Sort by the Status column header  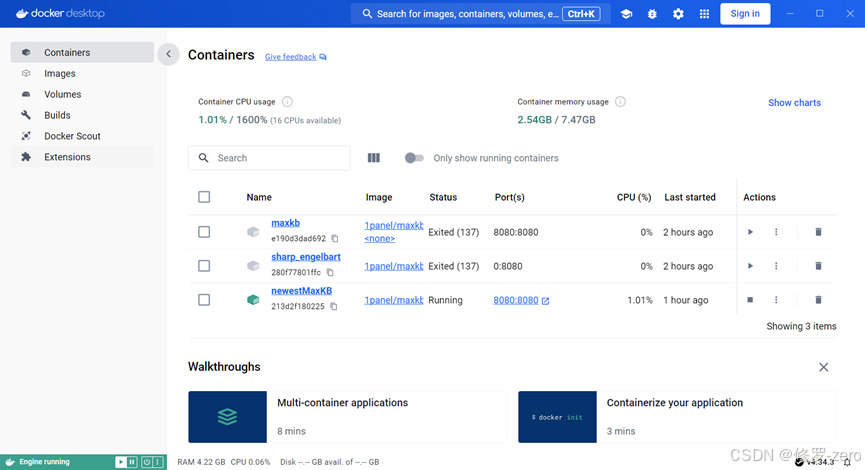point(443,197)
